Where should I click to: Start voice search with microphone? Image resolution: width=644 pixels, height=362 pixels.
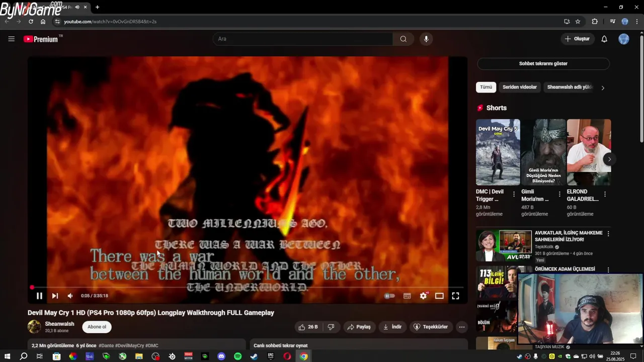click(x=426, y=39)
